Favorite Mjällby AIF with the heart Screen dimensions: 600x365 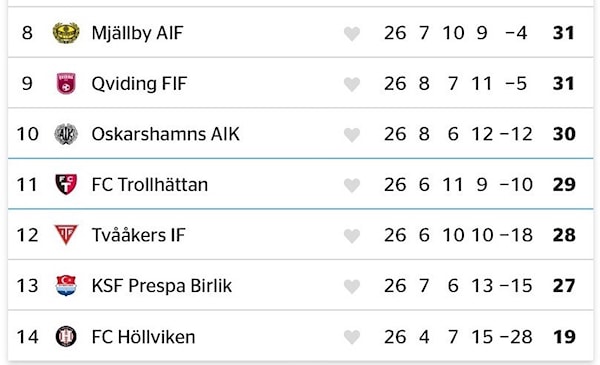pos(352,34)
